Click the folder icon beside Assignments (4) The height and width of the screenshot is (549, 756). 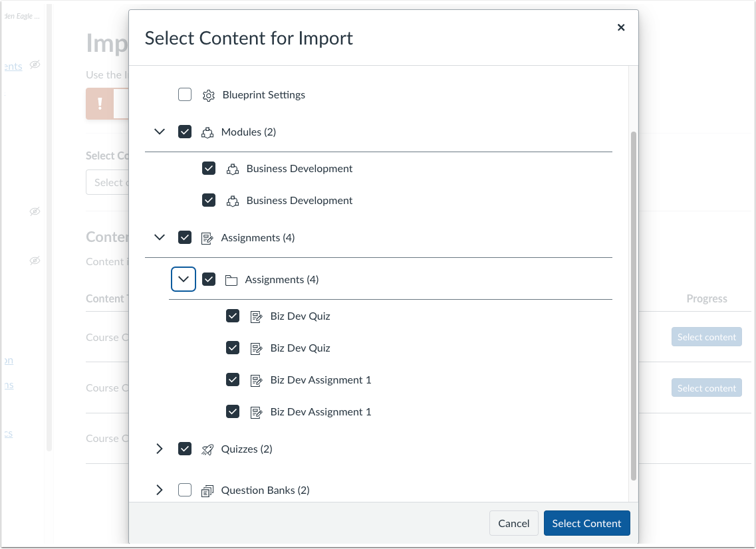point(231,279)
